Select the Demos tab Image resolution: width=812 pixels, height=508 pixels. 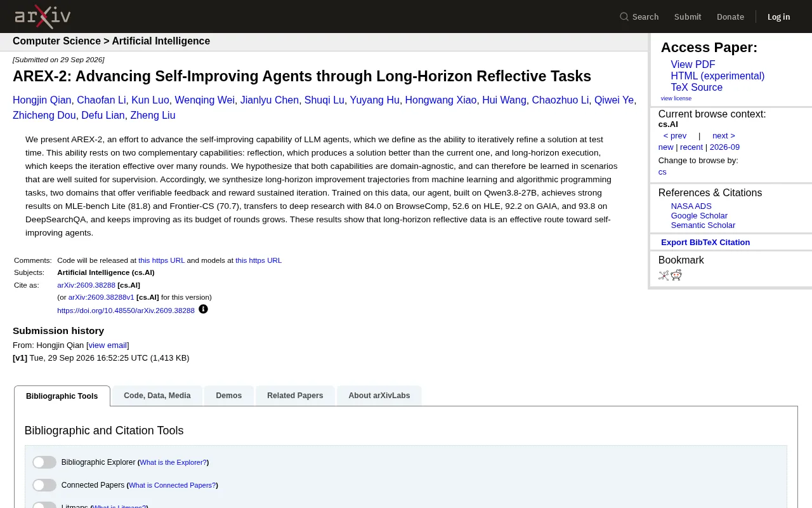[x=229, y=396]
